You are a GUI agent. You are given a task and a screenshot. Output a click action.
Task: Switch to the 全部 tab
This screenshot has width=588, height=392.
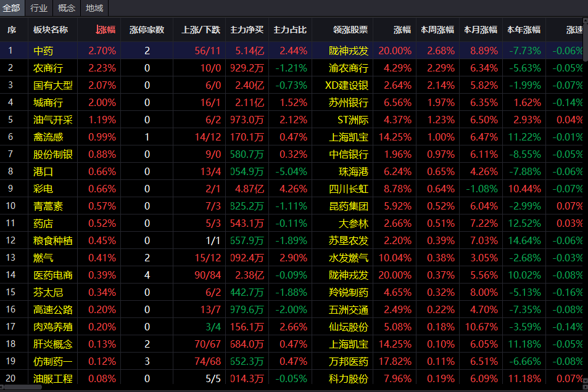click(x=12, y=8)
